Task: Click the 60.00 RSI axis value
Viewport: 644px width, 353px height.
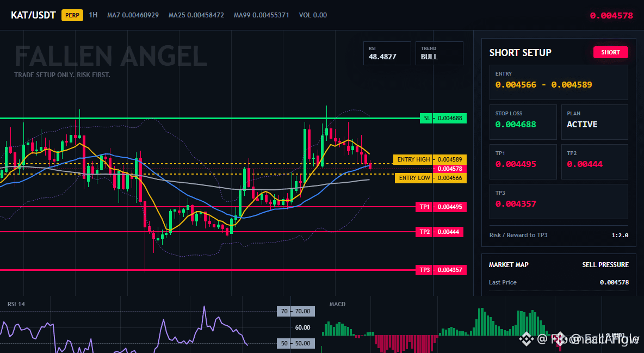Action: (303, 327)
